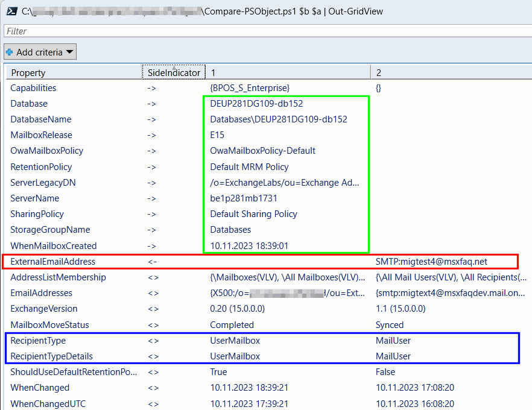Image resolution: width=532 pixels, height=410 pixels.
Task: Select the ShouldUseDefaultRetentionPo... property
Action: pyautogui.click(x=74, y=372)
